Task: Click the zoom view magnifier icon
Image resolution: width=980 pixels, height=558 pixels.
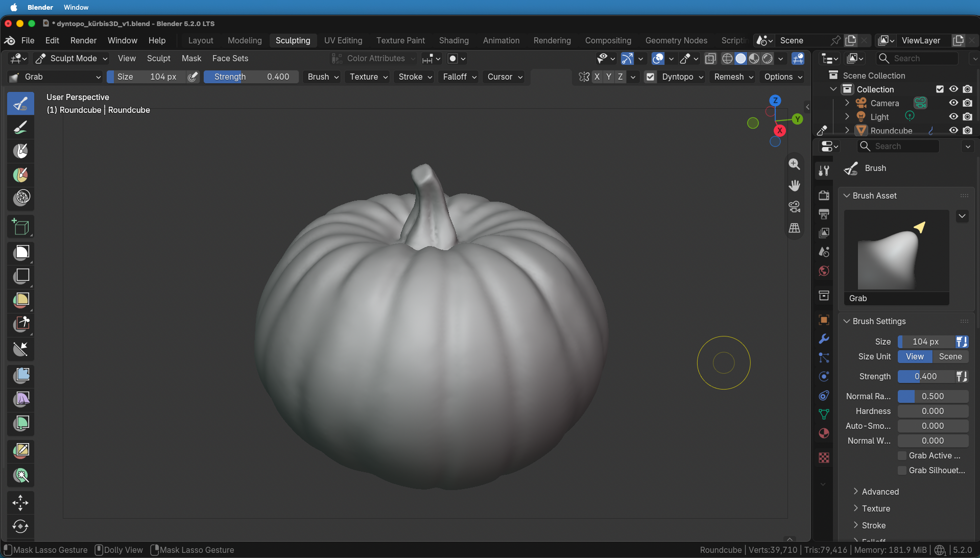Action: click(794, 164)
